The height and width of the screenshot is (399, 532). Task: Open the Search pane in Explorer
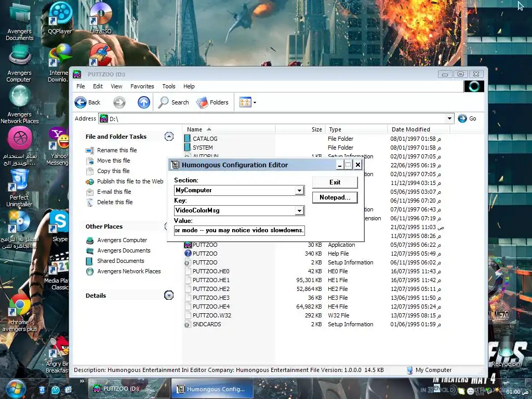(x=174, y=102)
